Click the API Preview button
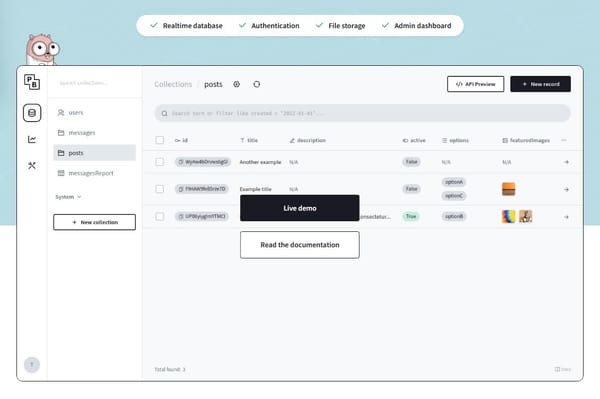600x399 pixels. click(x=475, y=84)
